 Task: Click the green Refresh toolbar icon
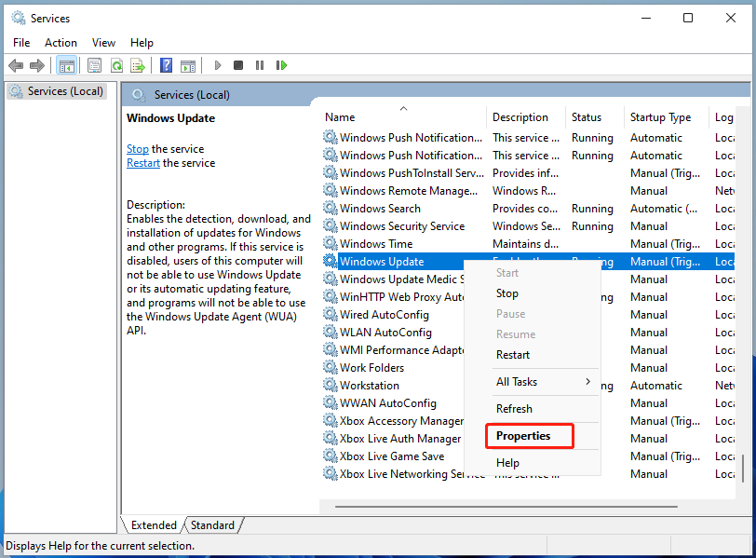(x=116, y=65)
